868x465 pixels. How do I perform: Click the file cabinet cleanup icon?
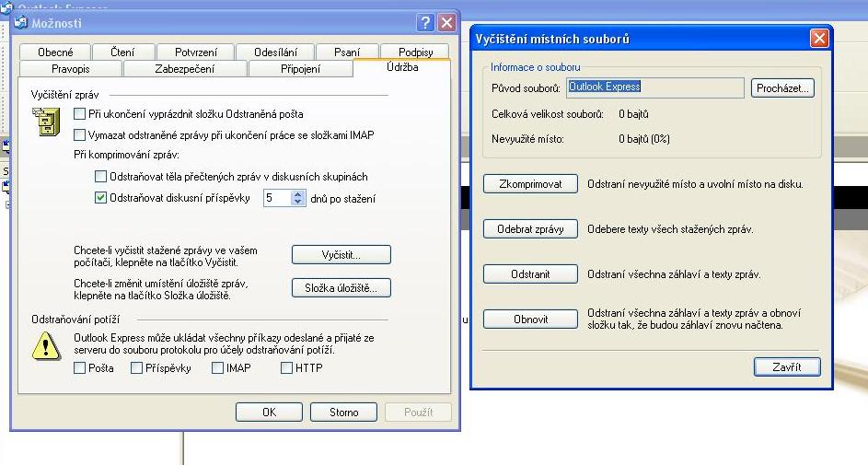click(x=47, y=122)
